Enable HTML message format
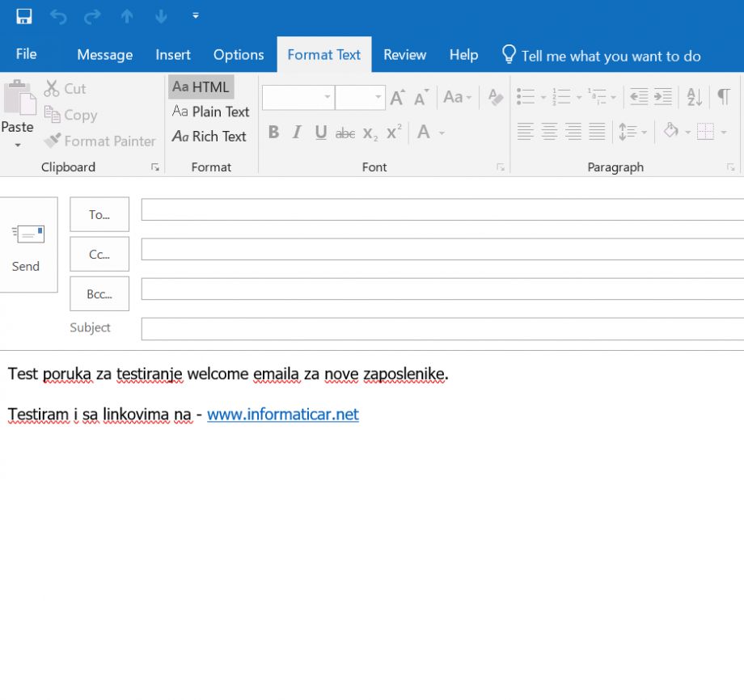This screenshot has height=700, width=744. point(200,86)
